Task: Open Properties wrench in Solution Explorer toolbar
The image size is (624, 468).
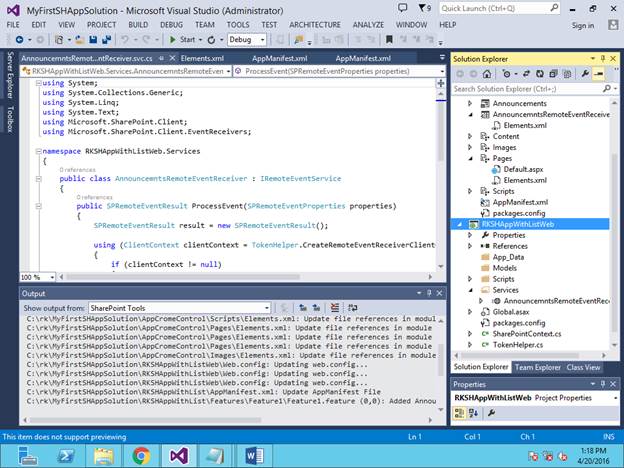Action: [x=585, y=74]
